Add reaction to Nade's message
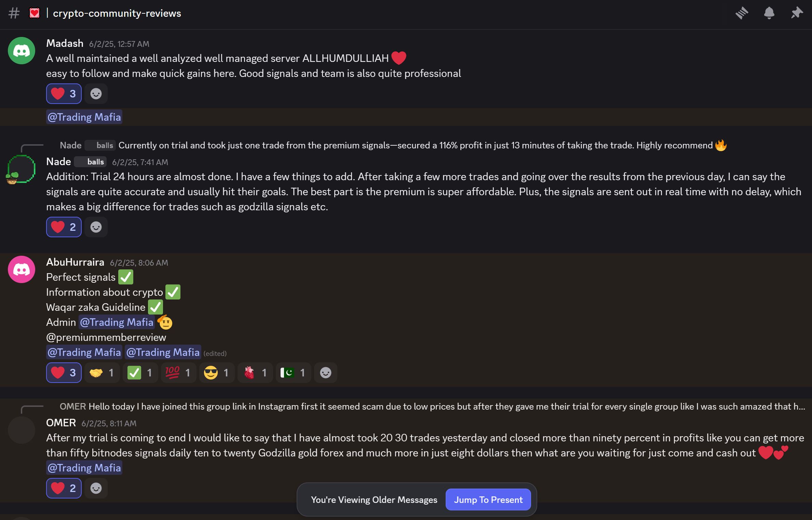Viewport: 812px width, 520px height. [x=96, y=227]
